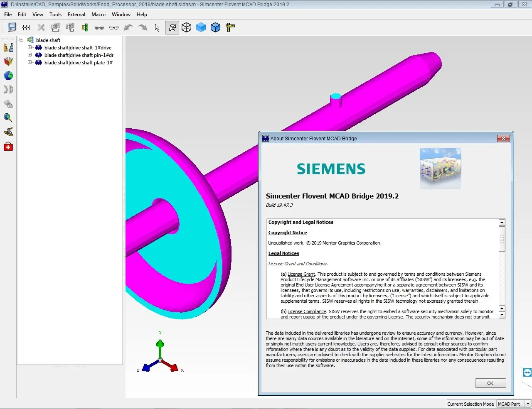Viewport: 532px width, 409px height.
Task: Open the Macro menu
Action: pyautogui.click(x=99, y=14)
